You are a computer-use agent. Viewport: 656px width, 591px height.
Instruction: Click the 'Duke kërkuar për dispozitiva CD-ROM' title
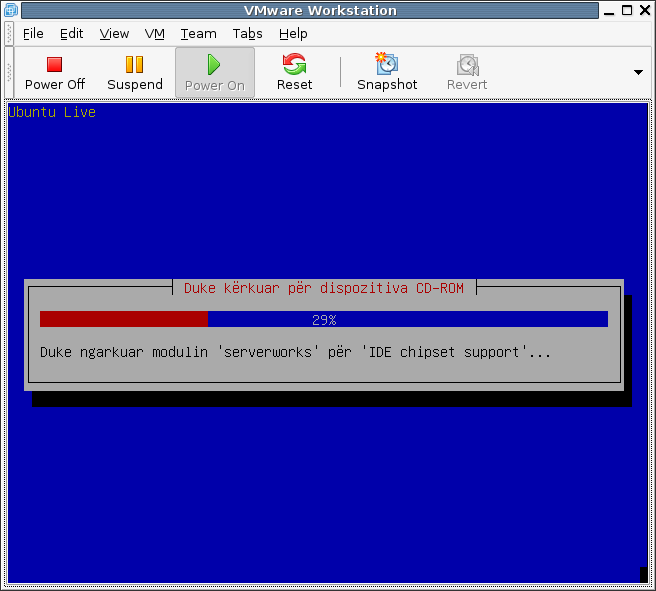[324, 288]
